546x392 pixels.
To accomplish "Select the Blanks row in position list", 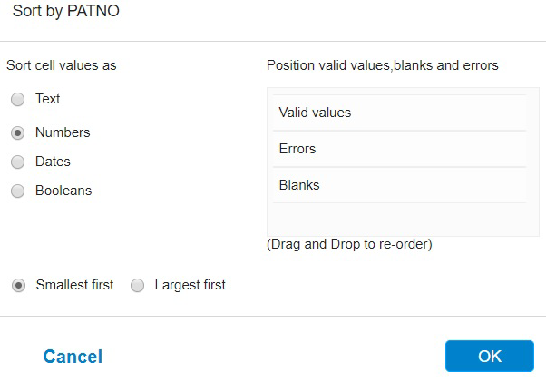I will 397,185.
